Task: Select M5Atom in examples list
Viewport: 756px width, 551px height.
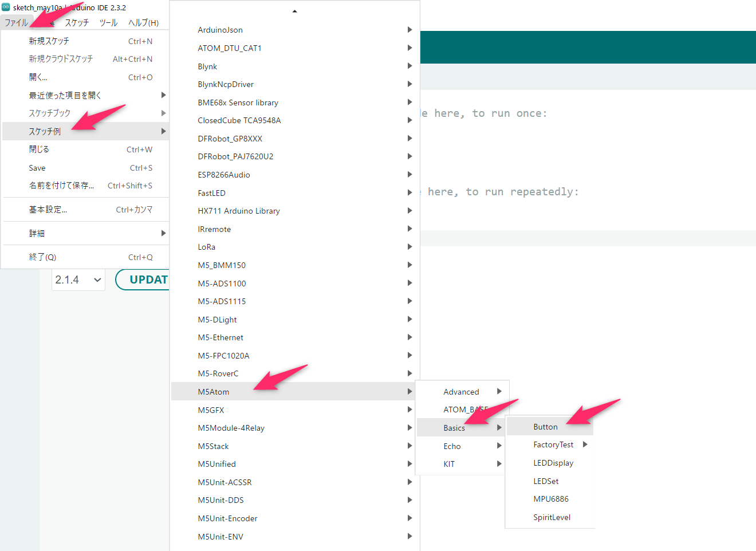Action: [294, 392]
